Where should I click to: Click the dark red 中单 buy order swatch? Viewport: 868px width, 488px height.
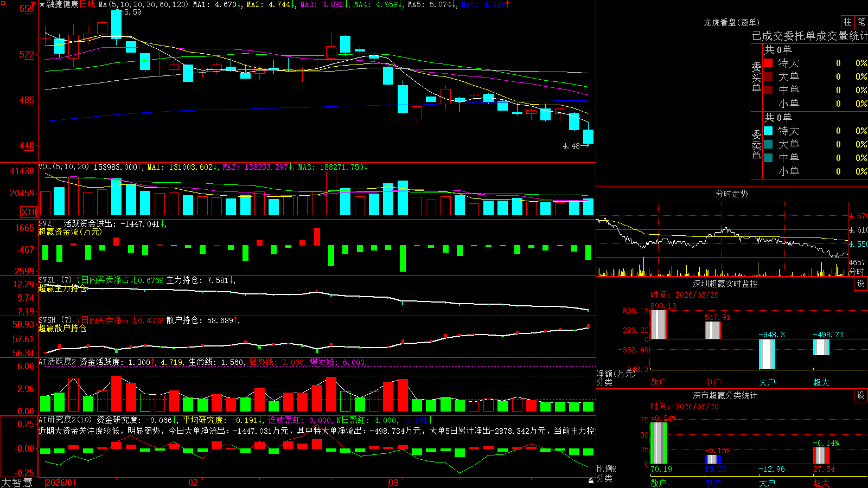pos(768,90)
